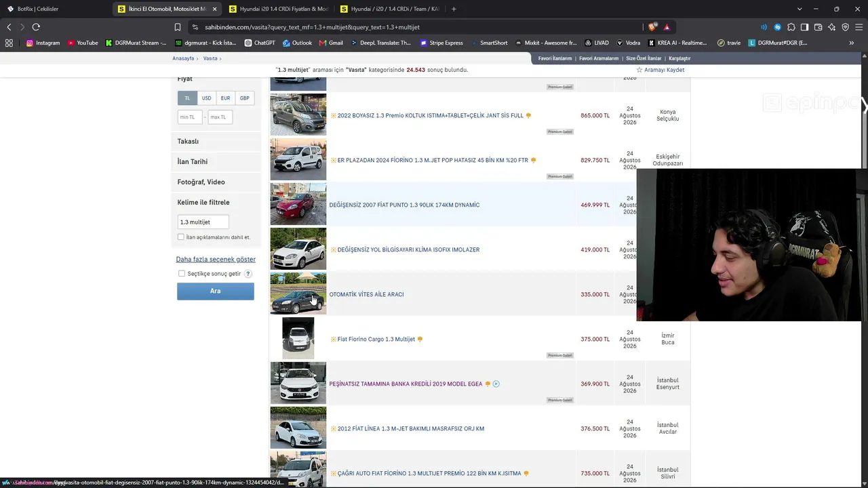Open Size Özel İlanlar menu
The height and width of the screenshot is (488, 868).
(644, 58)
